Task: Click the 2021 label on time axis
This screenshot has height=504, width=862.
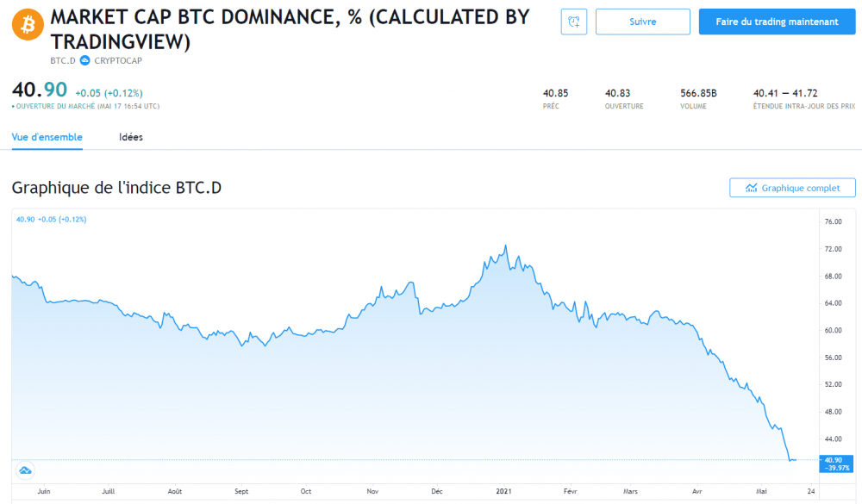Action: (x=505, y=491)
